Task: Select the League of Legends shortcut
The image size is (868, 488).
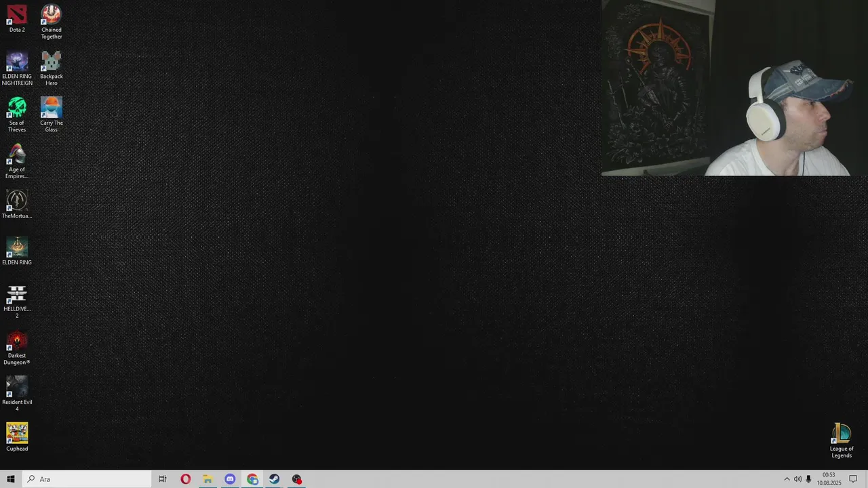Action: [842, 441]
